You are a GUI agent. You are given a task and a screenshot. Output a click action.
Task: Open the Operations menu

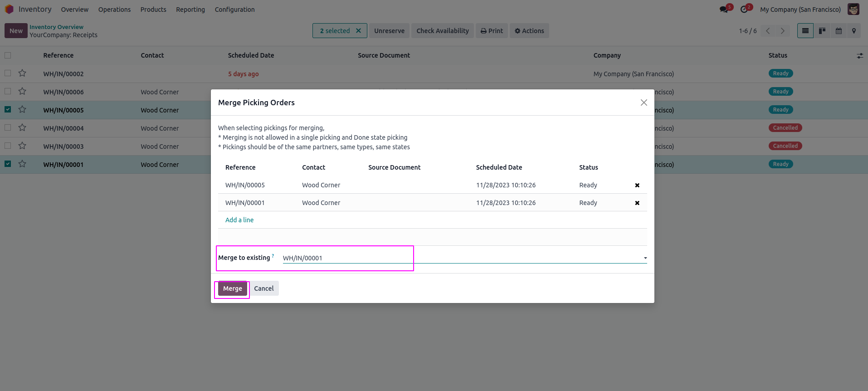(x=114, y=10)
